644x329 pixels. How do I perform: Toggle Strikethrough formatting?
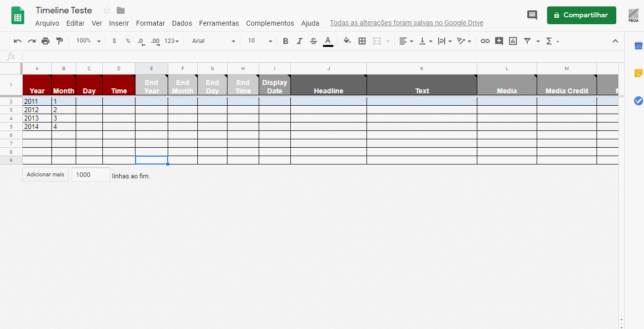313,41
